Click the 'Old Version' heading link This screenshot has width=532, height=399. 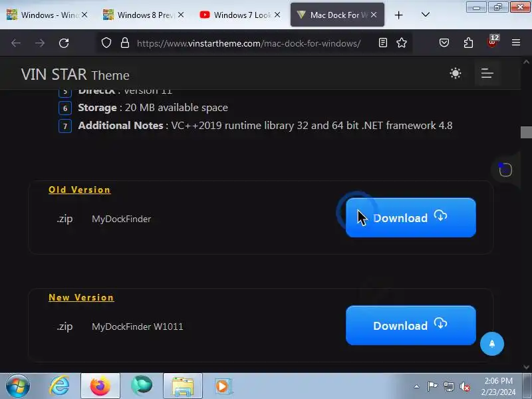[80, 190]
